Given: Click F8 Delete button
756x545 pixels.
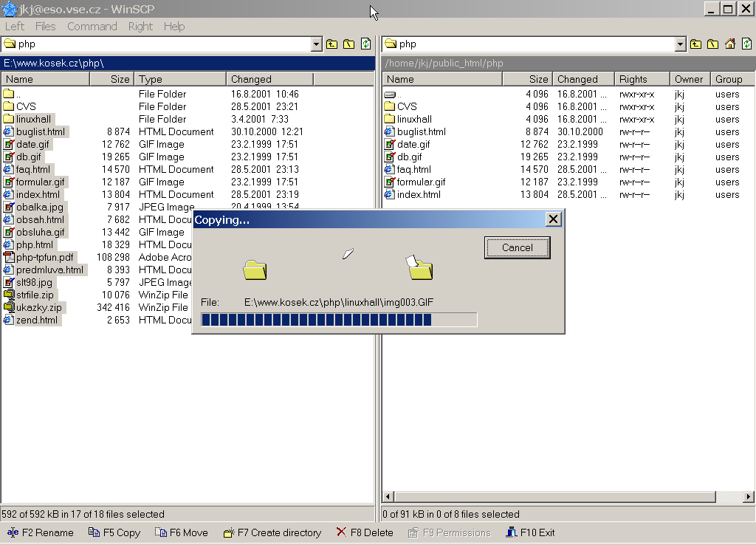Looking at the screenshot, I should (x=365, y=532).
